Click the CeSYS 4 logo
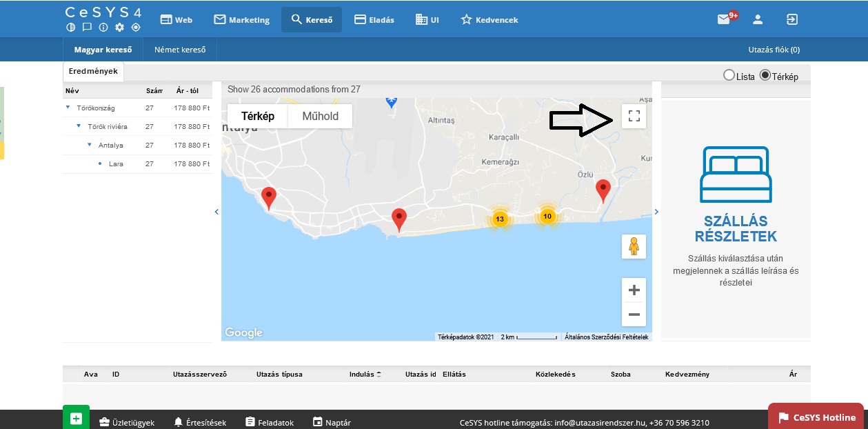868x429 pixels. coord(103,12)
